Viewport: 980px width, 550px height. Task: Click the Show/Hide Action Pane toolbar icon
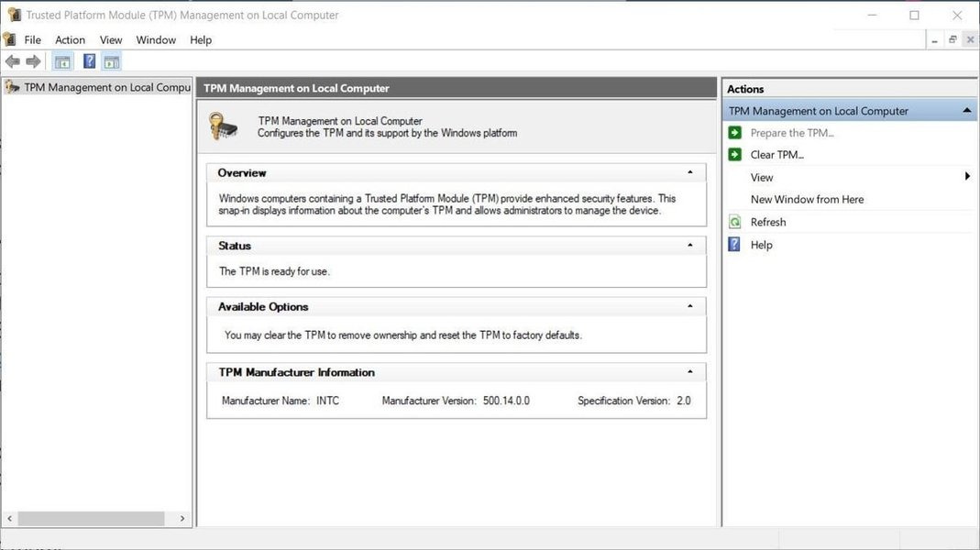point(111,60)
